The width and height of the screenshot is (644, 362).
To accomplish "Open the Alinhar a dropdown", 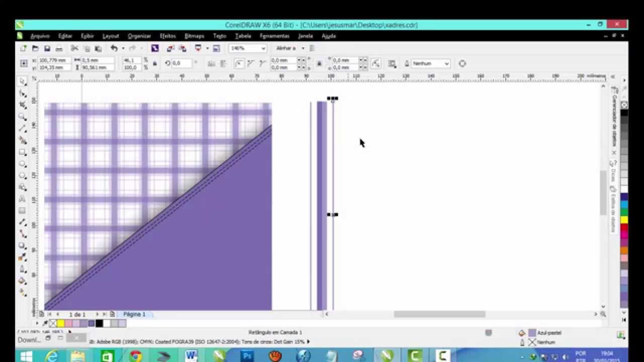I will coord(302,48).
